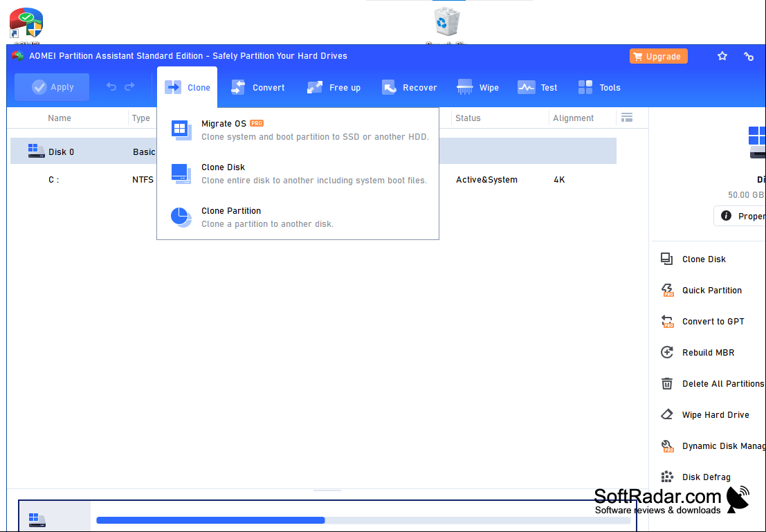Screen dimensions: 766x532
Task: Click the Quick Partition lightning icon
Action: [667, 290]
